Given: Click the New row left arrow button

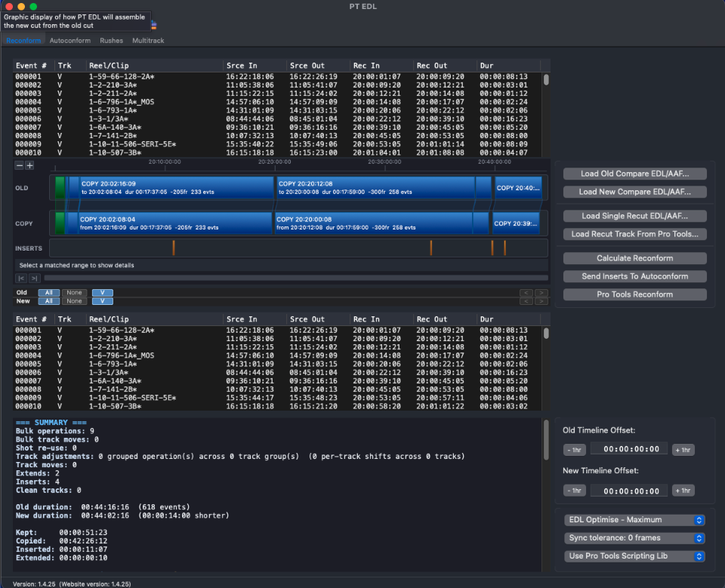Looking at the screenshot, I should pyautogui.click(x=526, y=301).
